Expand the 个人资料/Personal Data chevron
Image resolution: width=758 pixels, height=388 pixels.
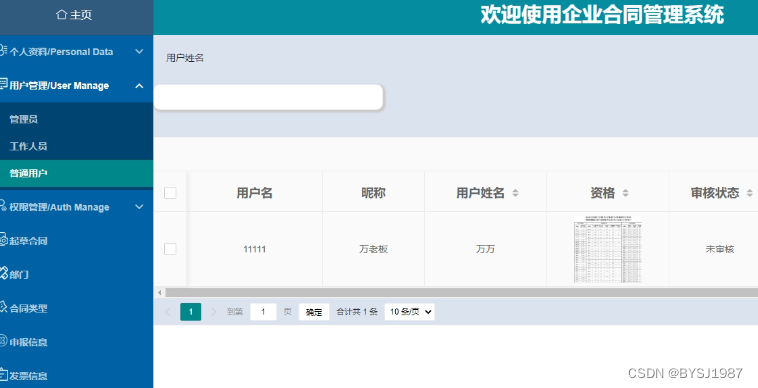click(x=139, y=51)
